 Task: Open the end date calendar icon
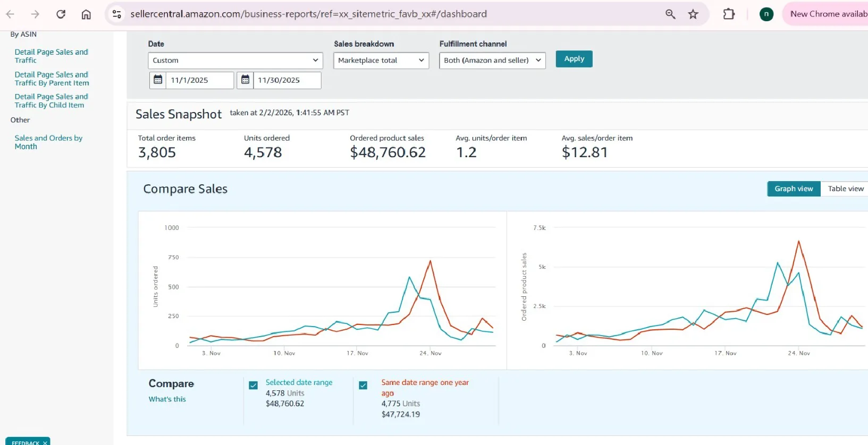tap(245, 80)
